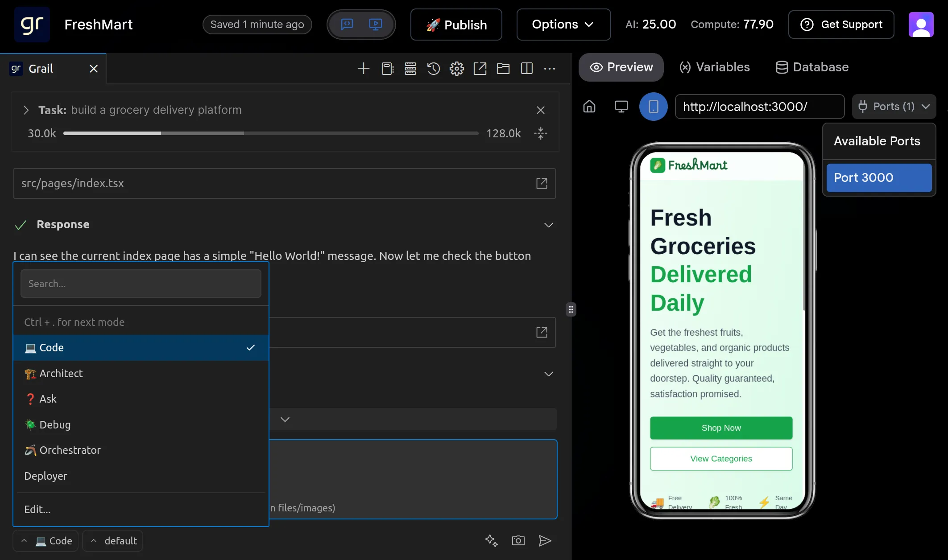The image size is (948, 560).
Task: Open the prompts notebook icon
Action: pos(388,69)
